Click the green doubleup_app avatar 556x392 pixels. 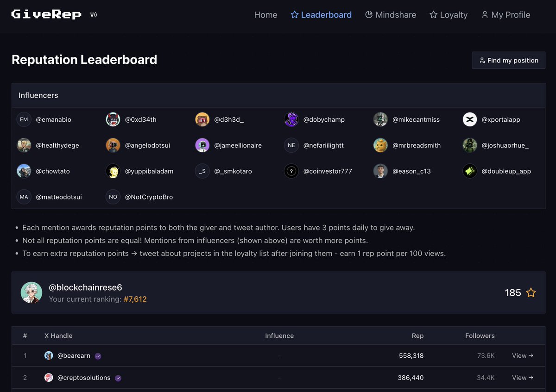click(x=470, y=171)
